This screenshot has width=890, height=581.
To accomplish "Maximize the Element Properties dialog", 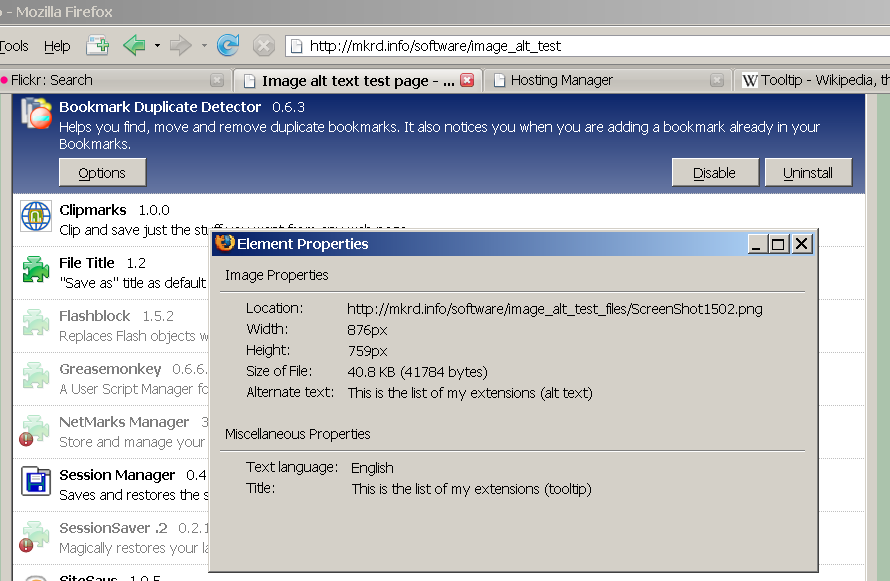I will tap(778, 244).
